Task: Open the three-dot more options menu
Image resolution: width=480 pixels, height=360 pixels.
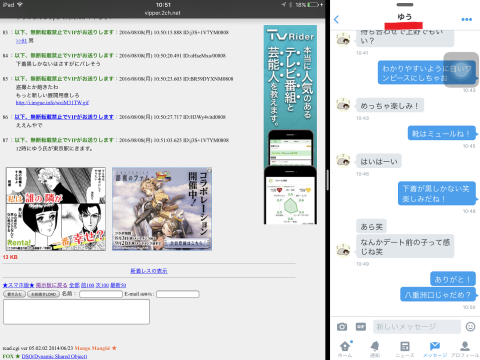Action: point(466,19)
